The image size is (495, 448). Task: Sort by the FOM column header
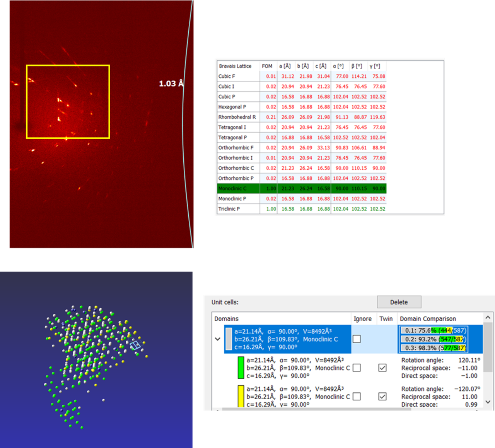[x=267, y=66]
